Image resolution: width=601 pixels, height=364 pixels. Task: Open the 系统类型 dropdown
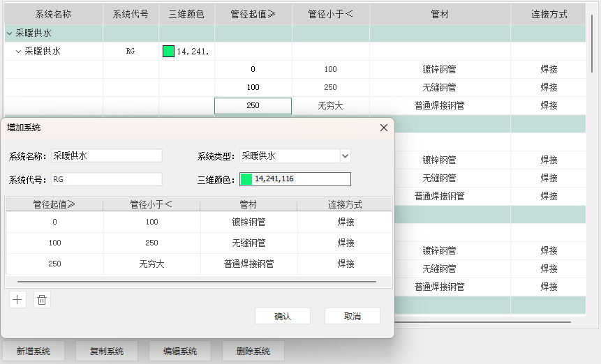345,156
